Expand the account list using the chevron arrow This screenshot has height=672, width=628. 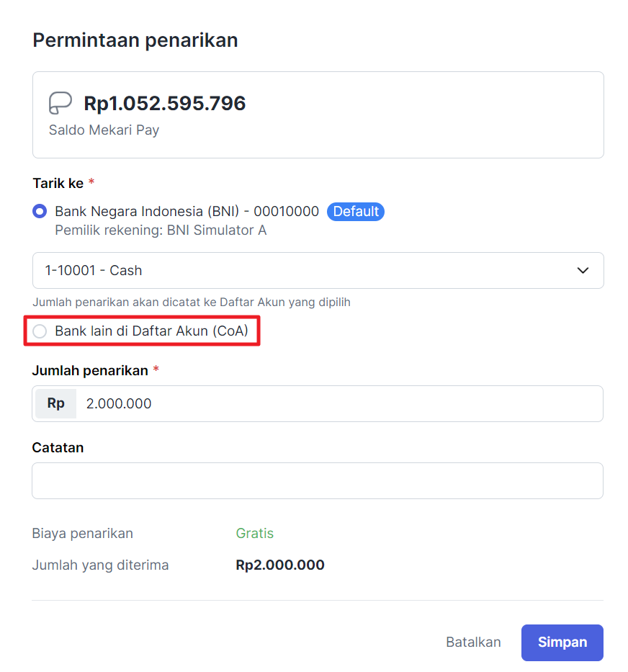click(583, 271)
